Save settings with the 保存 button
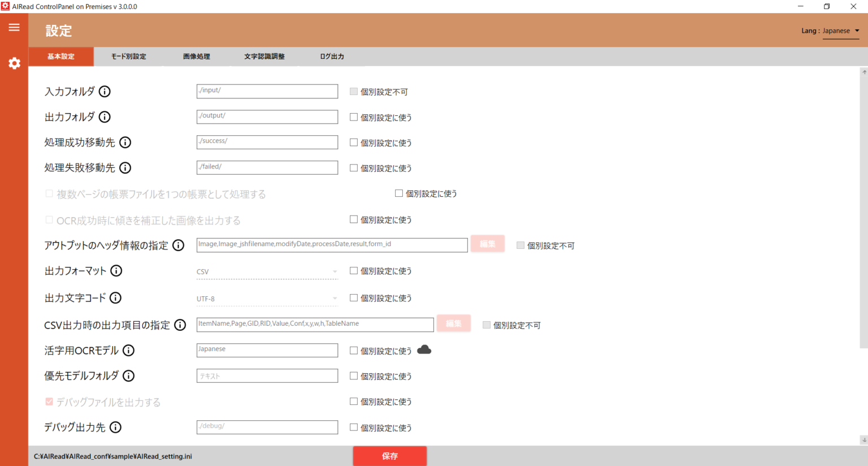Image resolution: width=868 pixels, height=466 pixels. tap(390, 456)
